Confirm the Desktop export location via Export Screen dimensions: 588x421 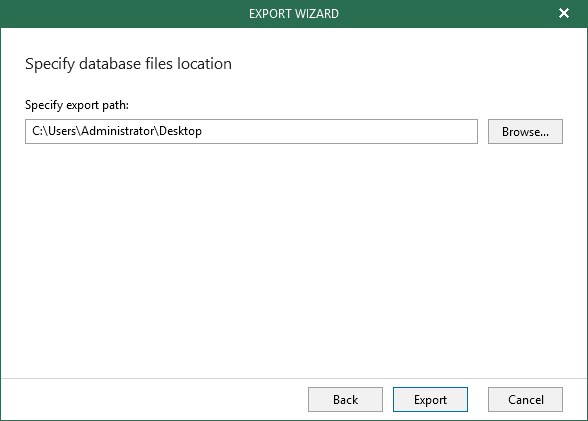click(x=430, y=400)
